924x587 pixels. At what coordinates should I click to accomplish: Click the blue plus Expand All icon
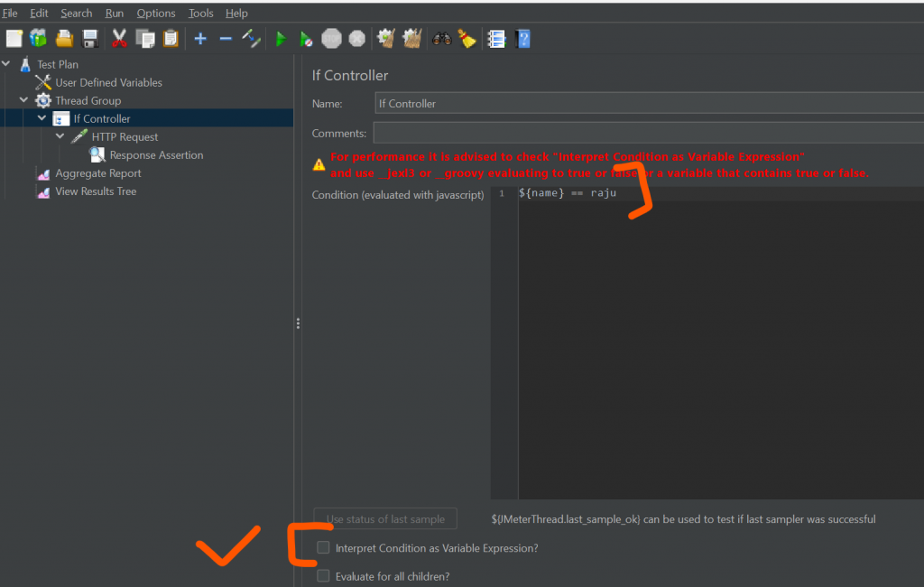pos(200,39)
